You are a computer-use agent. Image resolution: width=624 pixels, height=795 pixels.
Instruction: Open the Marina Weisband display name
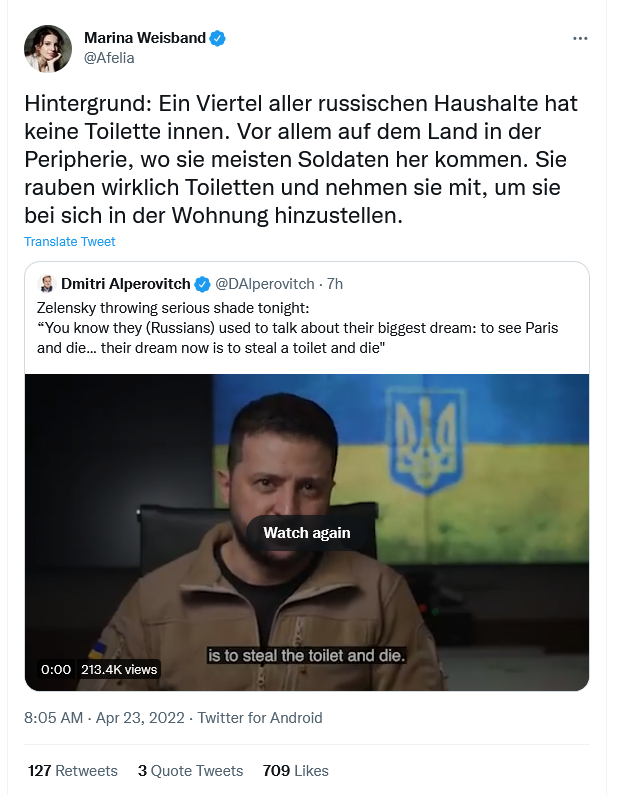[x=145, y=38]
